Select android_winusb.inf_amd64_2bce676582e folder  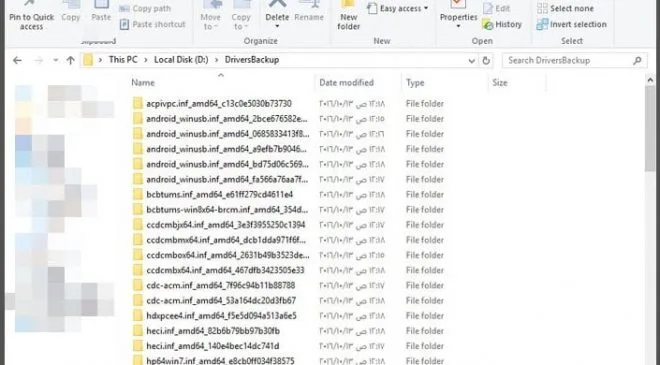click(227, 119)
